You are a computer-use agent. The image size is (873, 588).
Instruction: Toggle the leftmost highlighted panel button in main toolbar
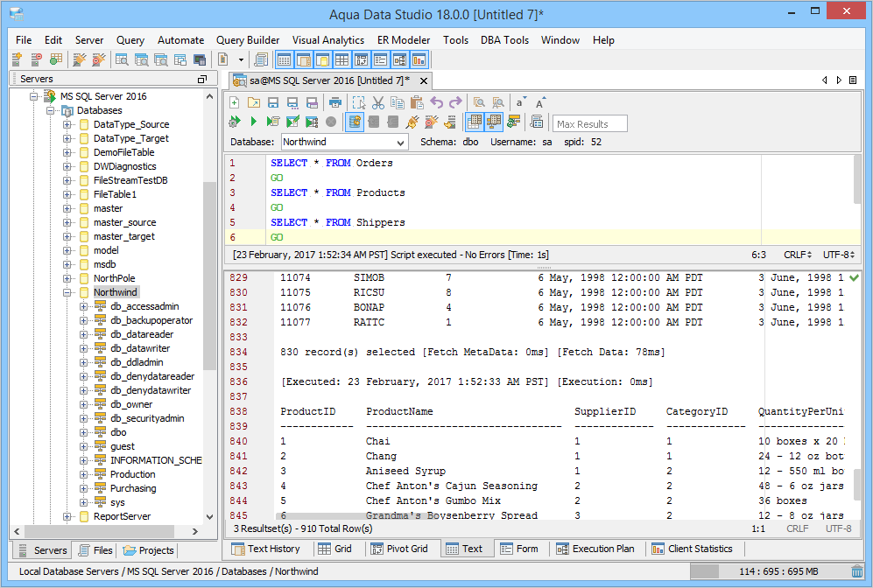pos(284,60)
